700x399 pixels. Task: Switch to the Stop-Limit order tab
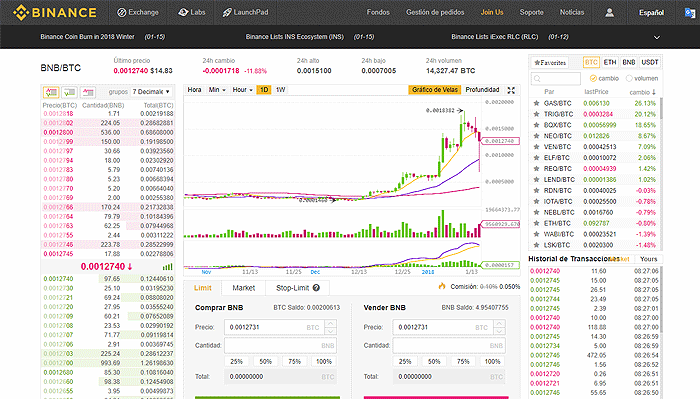click(x=297, y=288)
